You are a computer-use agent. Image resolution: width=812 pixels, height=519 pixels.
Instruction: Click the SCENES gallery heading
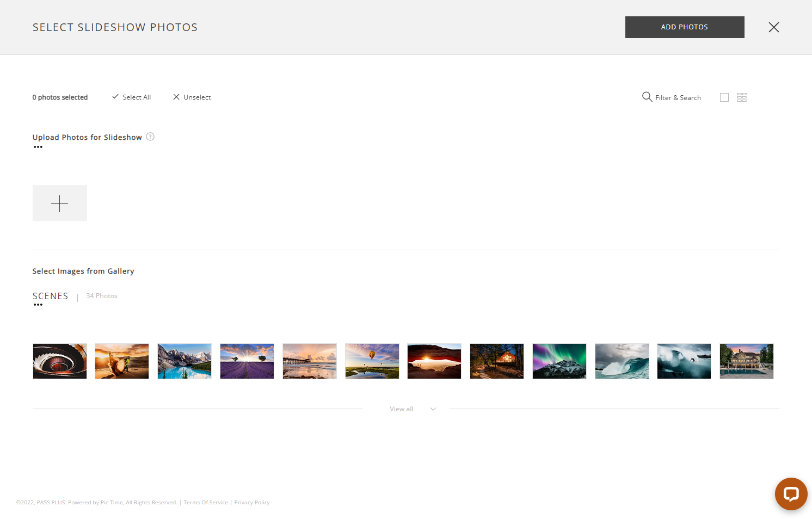[50, 296]
